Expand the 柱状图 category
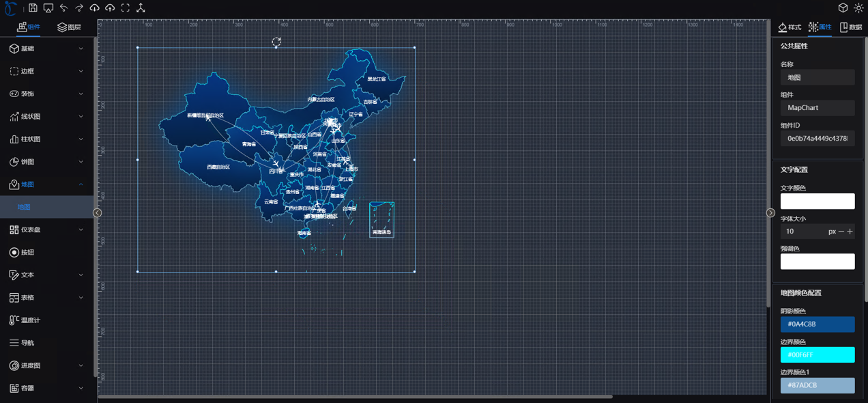Screen dimensions: 868x403 point(46,139)
